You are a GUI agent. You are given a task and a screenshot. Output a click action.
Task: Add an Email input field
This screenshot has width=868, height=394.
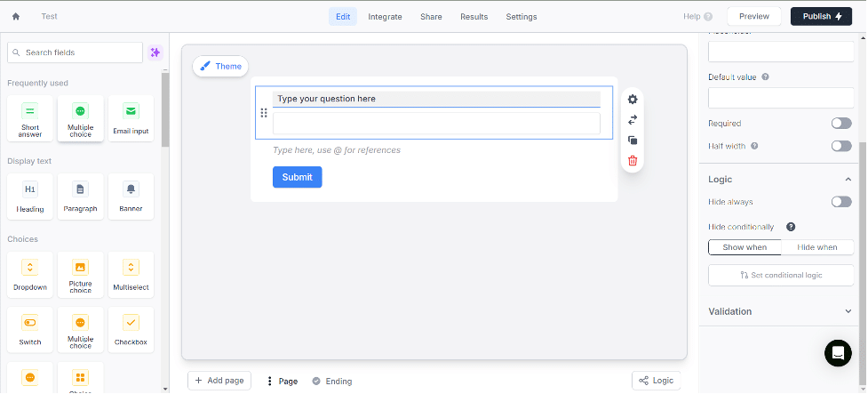pyautogui.click(x=131, y=118)
